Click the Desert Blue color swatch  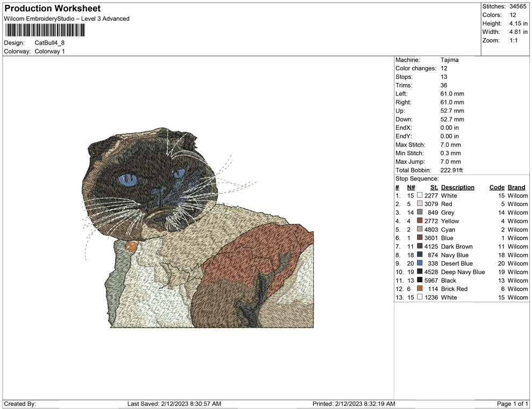(x=420, y=264)
